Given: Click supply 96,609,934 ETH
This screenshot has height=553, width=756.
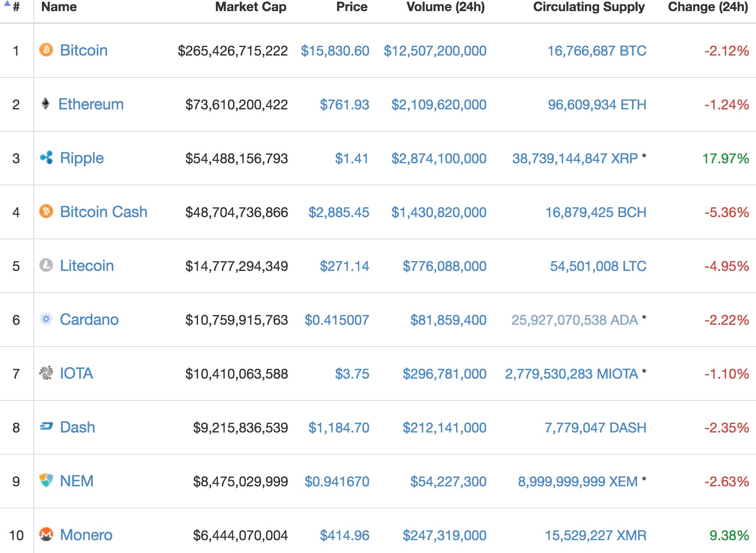Looking at the screenshot, I should coord(597,105).
